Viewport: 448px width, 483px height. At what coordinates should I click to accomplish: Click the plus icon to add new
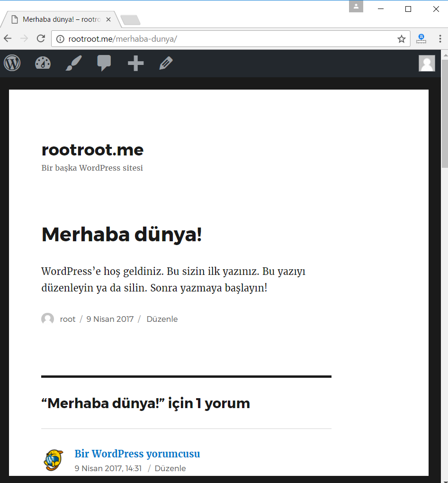point(136,64)
